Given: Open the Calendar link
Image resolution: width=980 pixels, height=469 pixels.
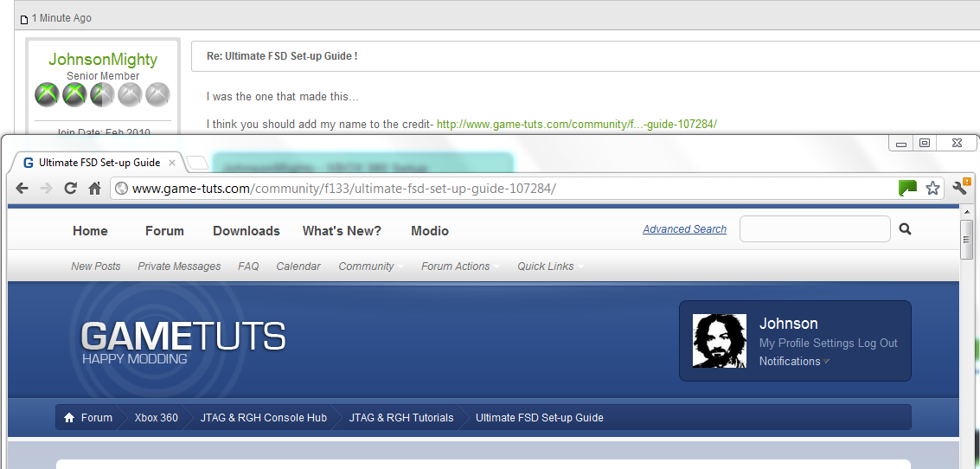Looking at the screenshot, I should tap(298, 267).
